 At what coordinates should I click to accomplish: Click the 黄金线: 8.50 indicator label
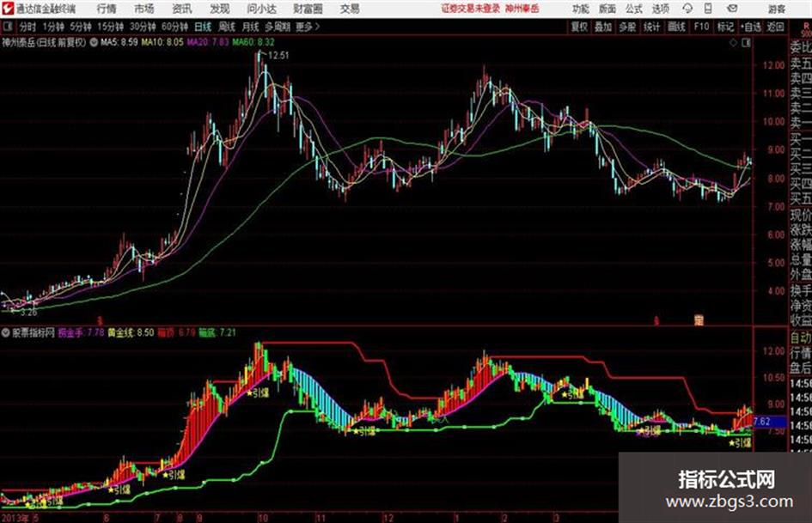coord(131,332)
